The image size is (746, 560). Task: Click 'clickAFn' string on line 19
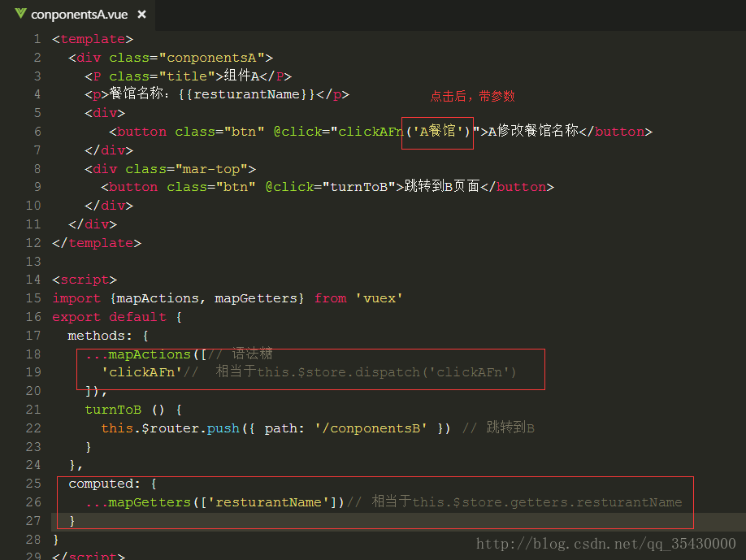tap(141, 372)
